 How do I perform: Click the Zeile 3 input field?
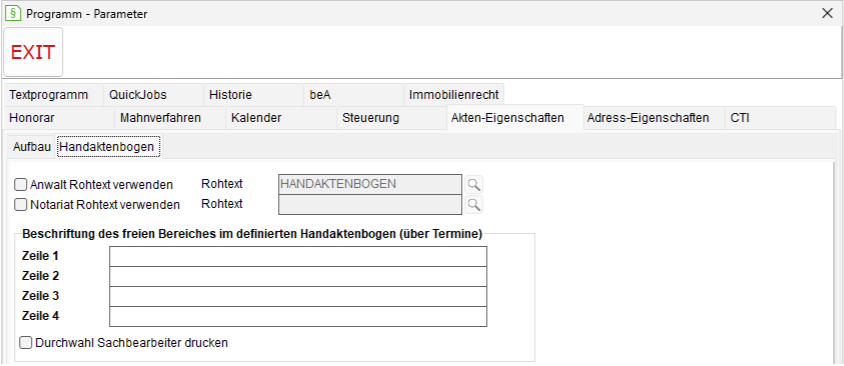pyautogui.click(x=298, y=296)
